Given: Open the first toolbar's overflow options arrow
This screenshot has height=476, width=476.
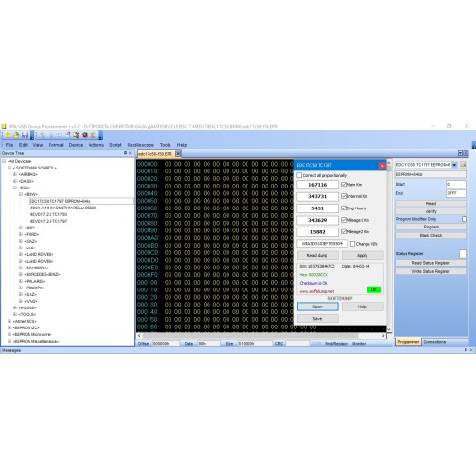Looking at the screenshot, I should click(x=32, y=135).
